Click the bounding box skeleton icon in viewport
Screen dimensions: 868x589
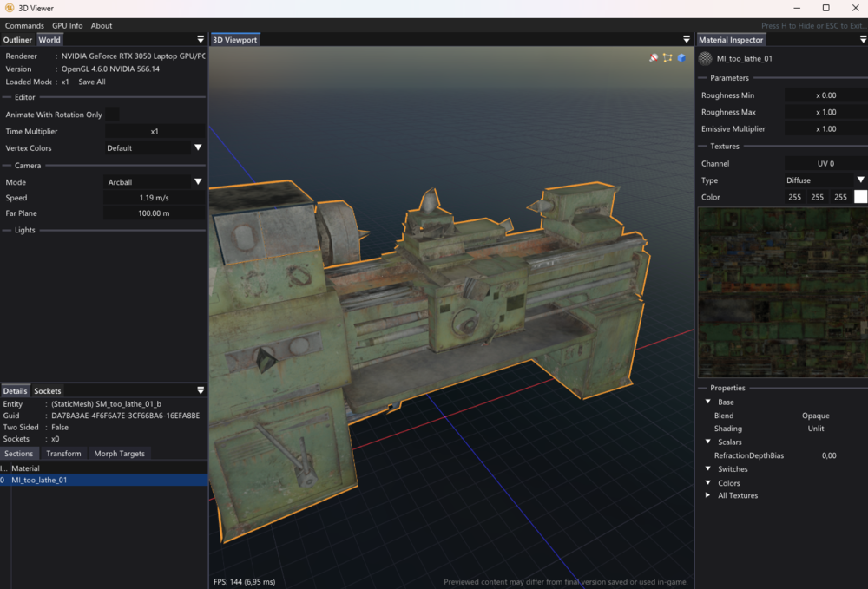[667, 58]
